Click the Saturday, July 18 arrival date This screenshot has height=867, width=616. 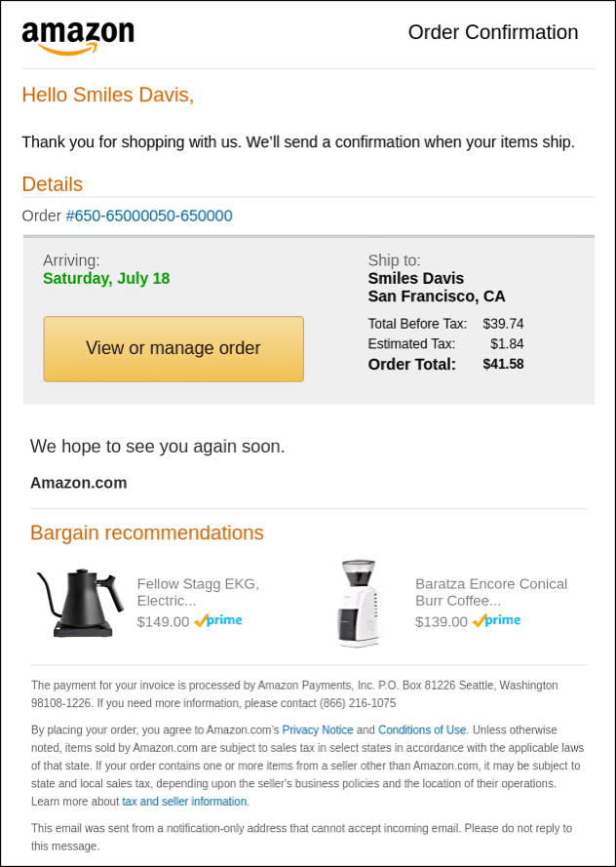tap(106, 278)
